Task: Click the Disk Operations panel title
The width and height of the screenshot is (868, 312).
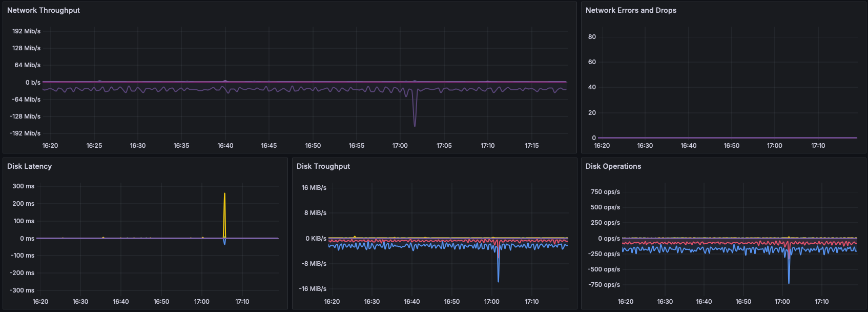Action: coord(613,166)
